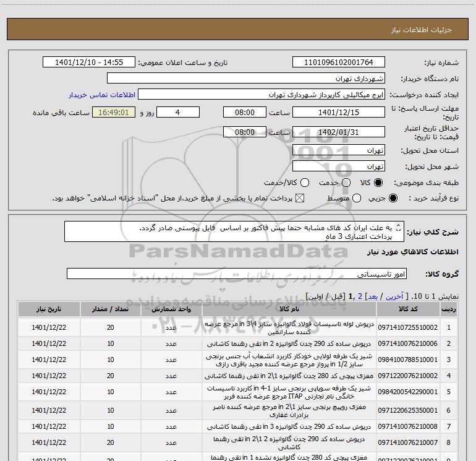
Task: Click the scroll arrows in description box
Action: (399, 228)
